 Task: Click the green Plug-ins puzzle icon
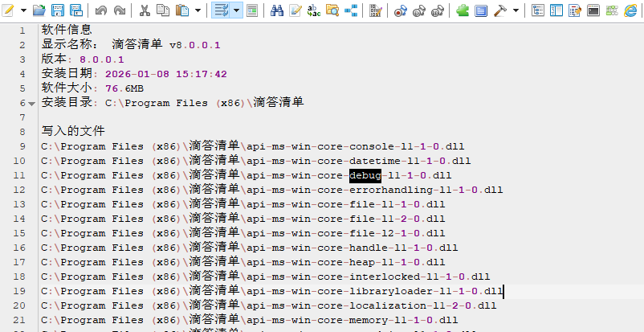pyautogui.click(x=463, y=10)
